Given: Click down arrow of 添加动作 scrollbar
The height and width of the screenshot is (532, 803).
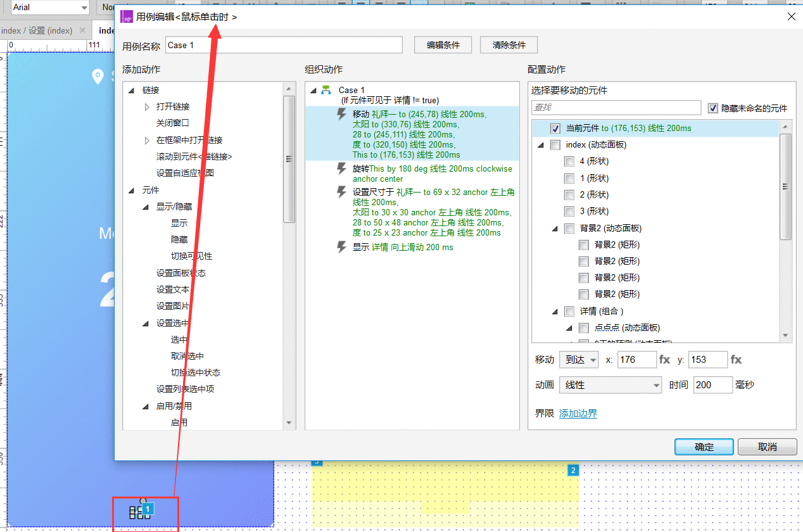Looking at the screenshot, I should point(289,422).
